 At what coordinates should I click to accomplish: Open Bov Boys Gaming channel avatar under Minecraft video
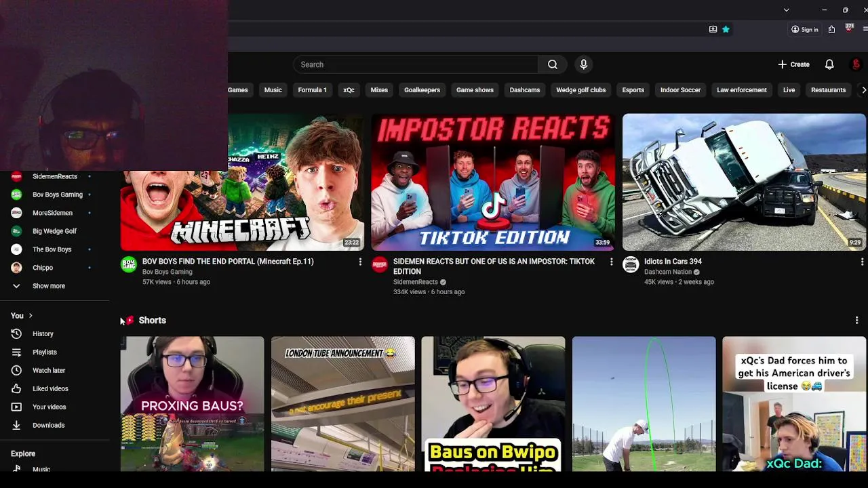128,264
